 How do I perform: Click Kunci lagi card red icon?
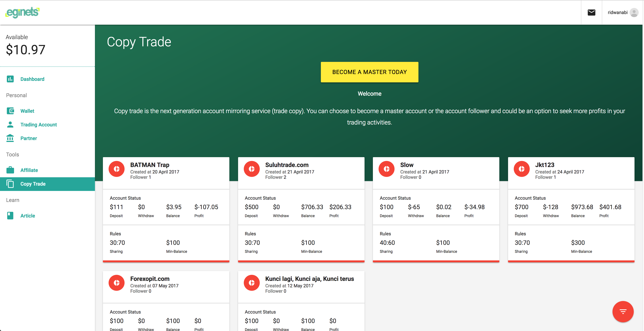252,283
